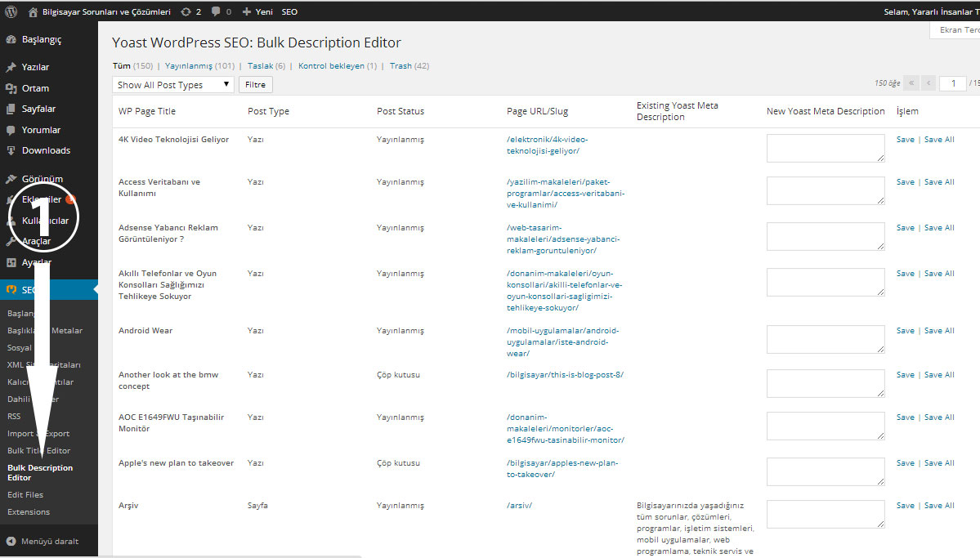Viewport: 980px width, 558px height.
Task: Click the Görünüm appearance brush icon
Action: tap(11, 179)
